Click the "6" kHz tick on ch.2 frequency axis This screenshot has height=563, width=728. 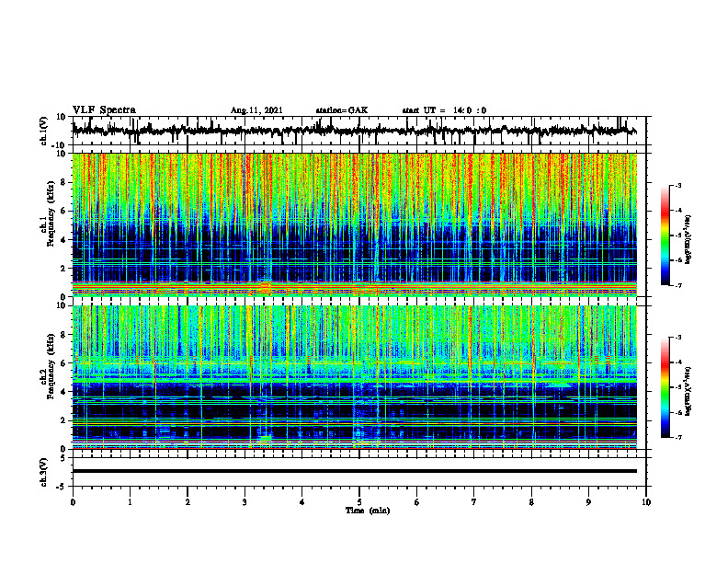64,363
